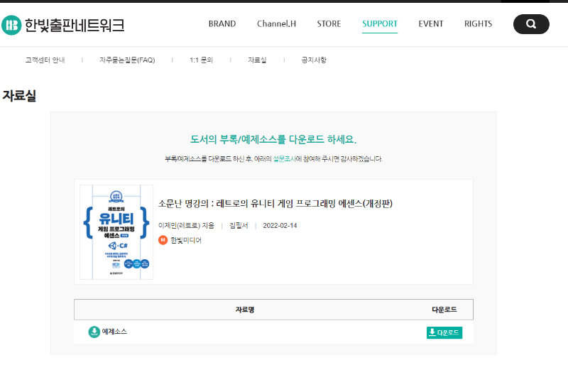
Task: Click the author 이제민(레트로) 지음 text
Action: click(x=186, y=226)
